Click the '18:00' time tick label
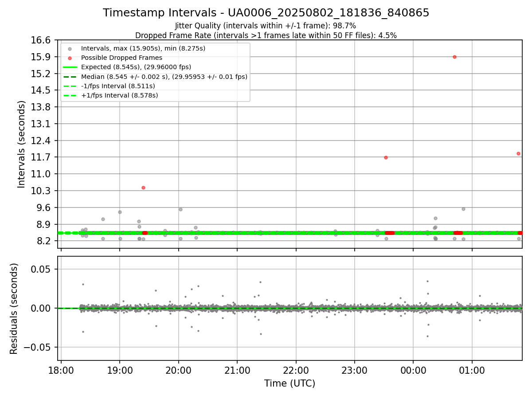Image resolution: width=532 pixels, height=399 pixels. [61, 370]
